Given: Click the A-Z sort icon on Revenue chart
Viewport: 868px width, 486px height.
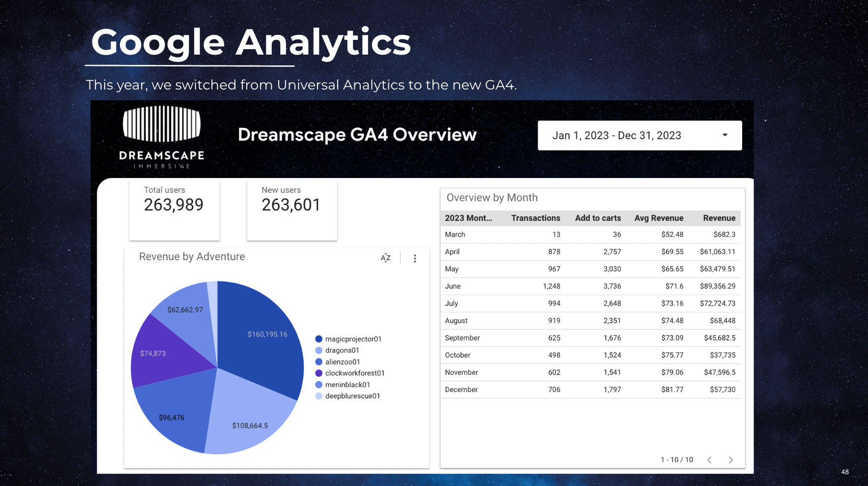Looking at the screenshot, I should 385,258.
